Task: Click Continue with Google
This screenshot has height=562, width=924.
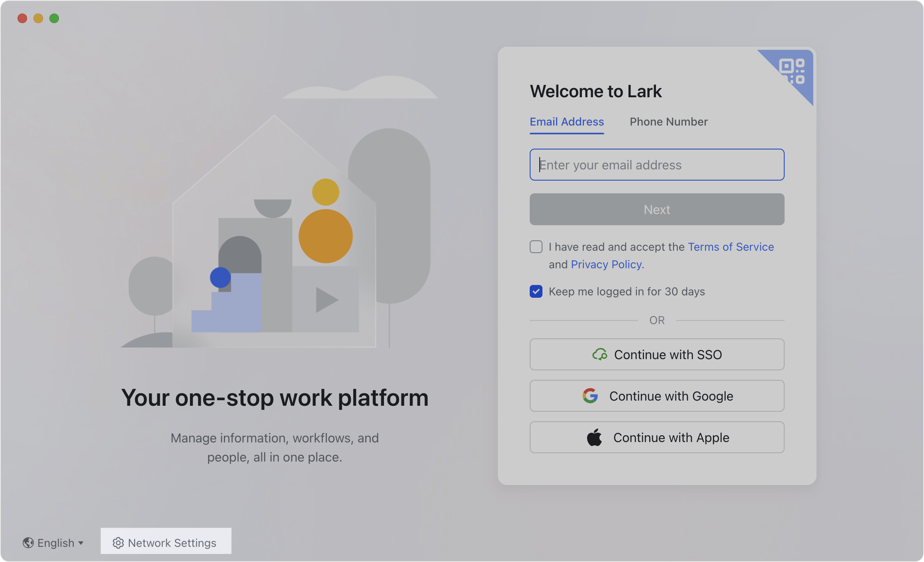Action: tap(657, 396)
